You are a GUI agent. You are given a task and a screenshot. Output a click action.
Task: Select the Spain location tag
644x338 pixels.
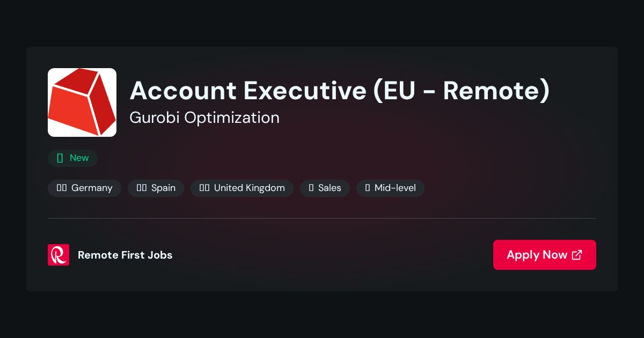[156, 188]
